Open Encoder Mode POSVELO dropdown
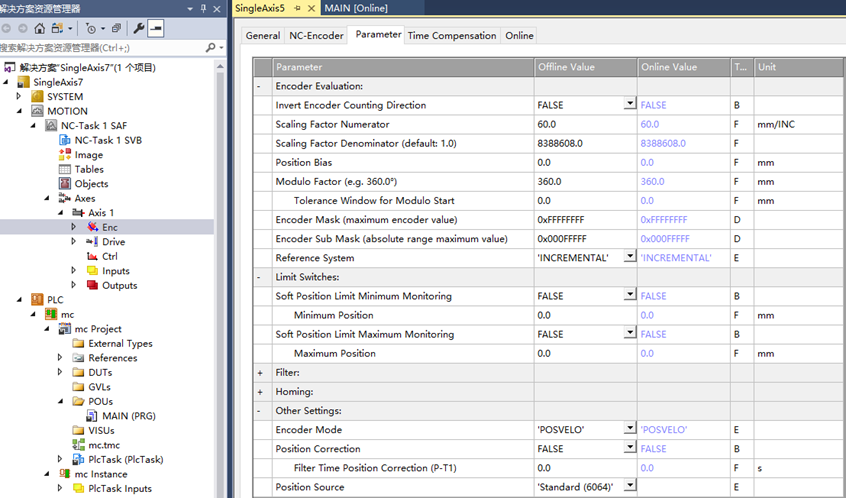Viewport: 846px width, 498px height. tap(630, 428)
